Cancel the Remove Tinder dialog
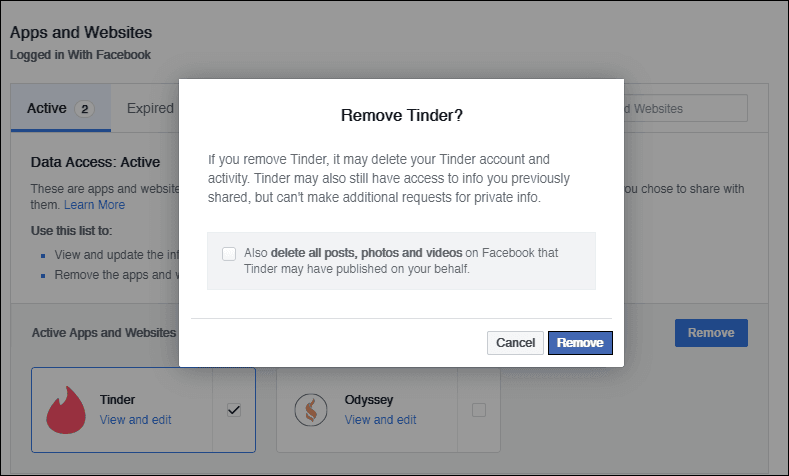The height and width of the screenshot is (476, 789). pos(515,343)
